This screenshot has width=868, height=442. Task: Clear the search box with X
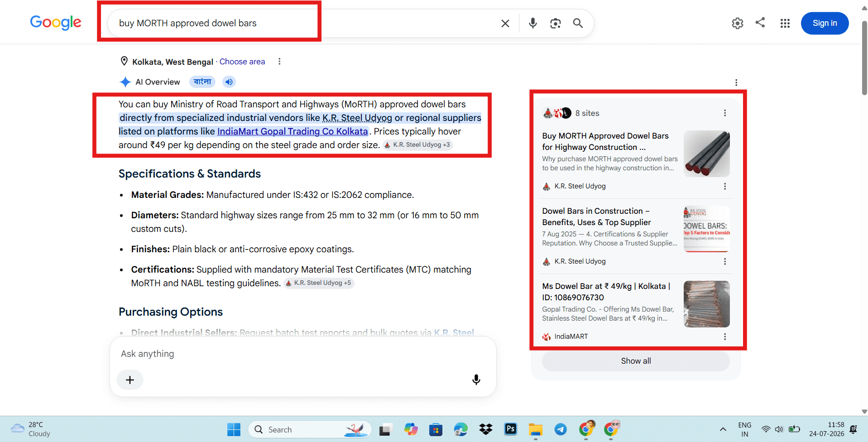[x=505, y=23]
